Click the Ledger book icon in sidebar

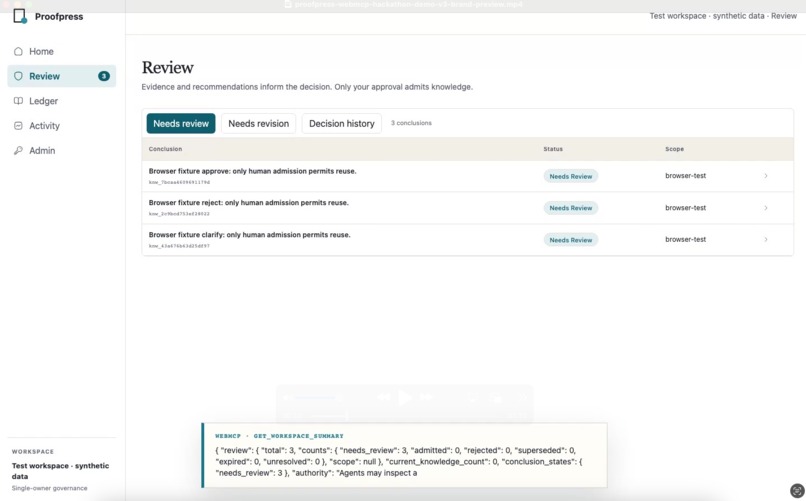(x=19, y=101)
